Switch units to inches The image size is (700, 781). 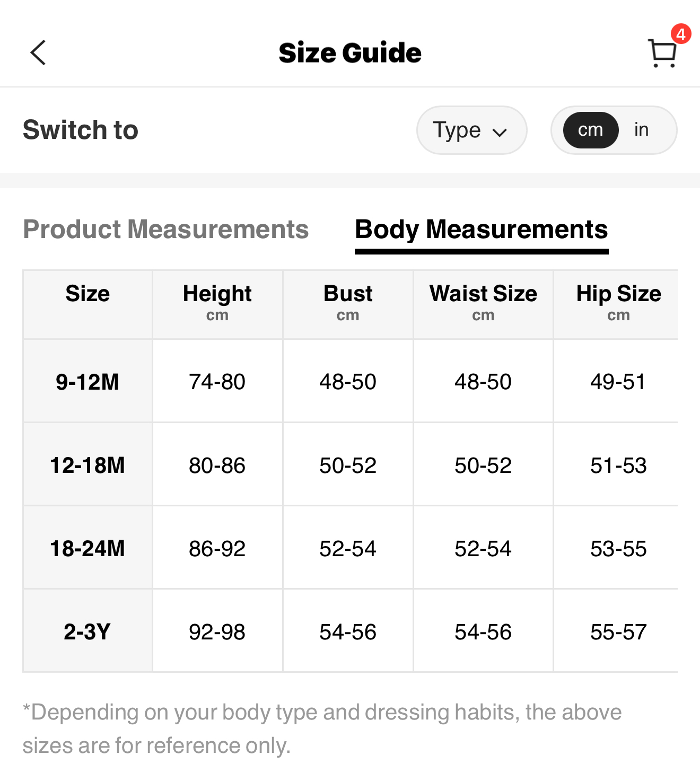tap(641, 130)
